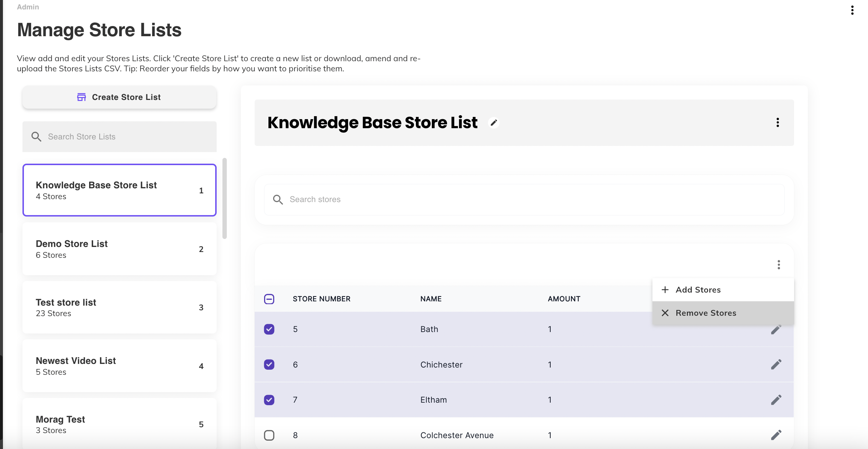Image resolution: width=868 pixels, height=449 pixels.
Task: Choose Add Stores from the menu
Action: (698, 290)
